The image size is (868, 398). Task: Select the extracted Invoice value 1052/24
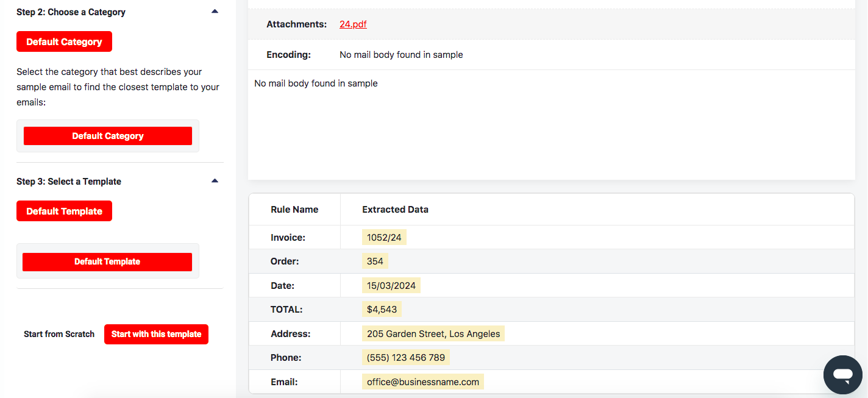click(384, 237)
